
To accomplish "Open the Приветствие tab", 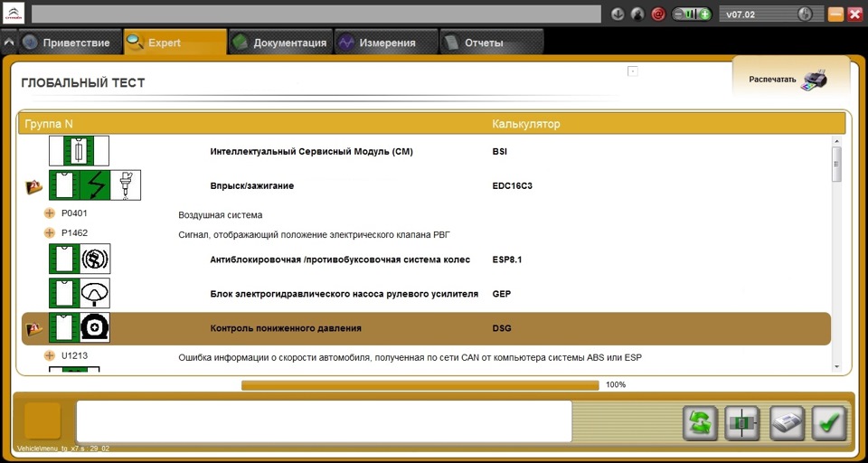I will 70,43.
